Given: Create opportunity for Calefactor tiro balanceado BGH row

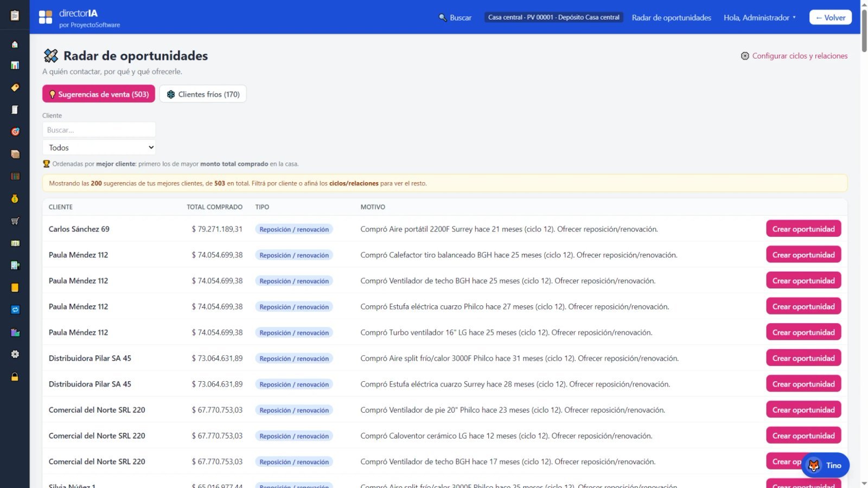Looking at the screenshot, I should coord(803,255).
